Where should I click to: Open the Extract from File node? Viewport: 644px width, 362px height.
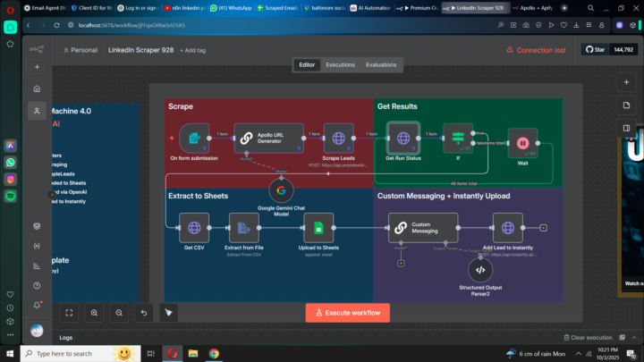click(x=244, y=228)
